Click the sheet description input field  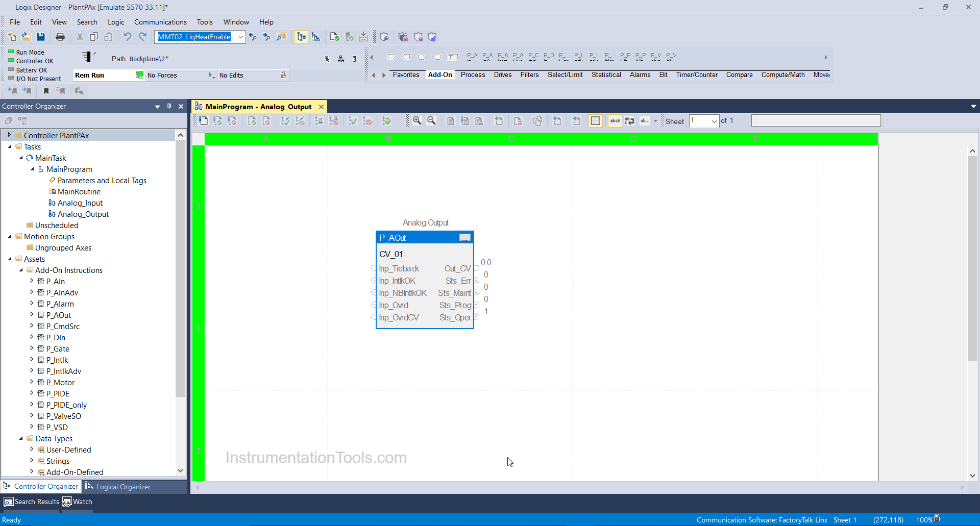(x=816, y=120)
